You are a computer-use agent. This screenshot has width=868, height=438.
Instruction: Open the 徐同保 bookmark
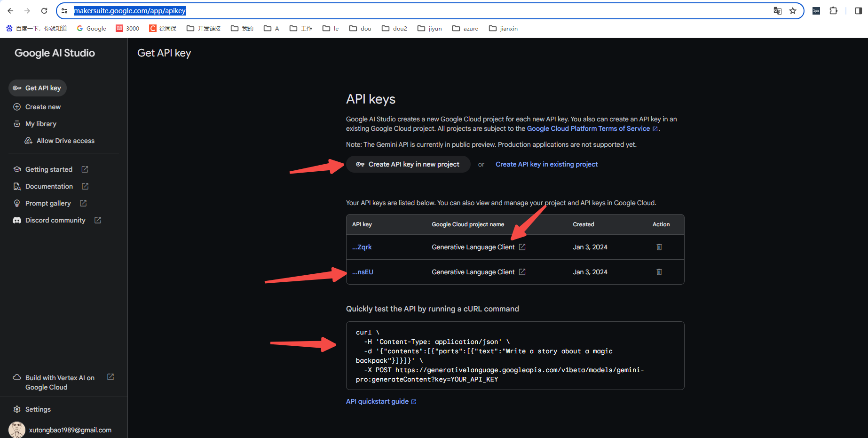tap(163, 28)
